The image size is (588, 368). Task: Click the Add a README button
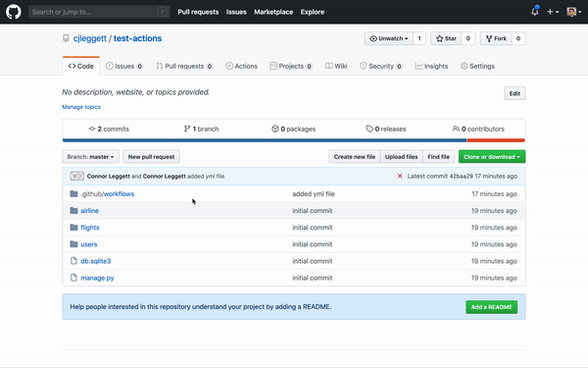[x=492, y=307]
